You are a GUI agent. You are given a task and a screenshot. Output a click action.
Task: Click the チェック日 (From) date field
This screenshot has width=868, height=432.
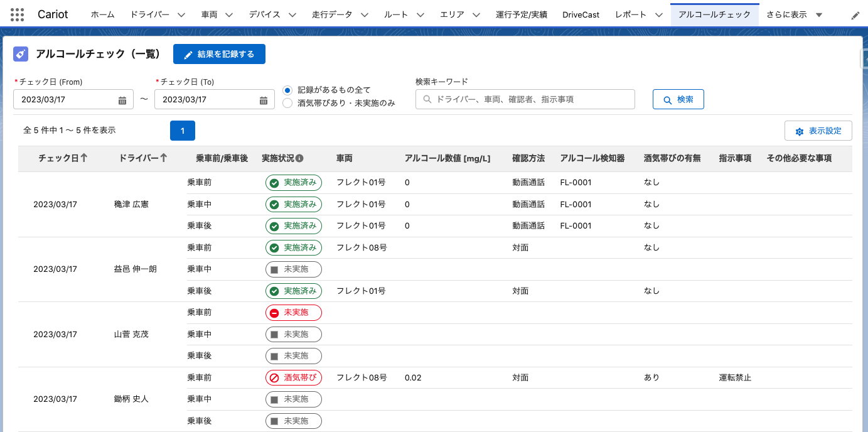(x=73, y=99)
